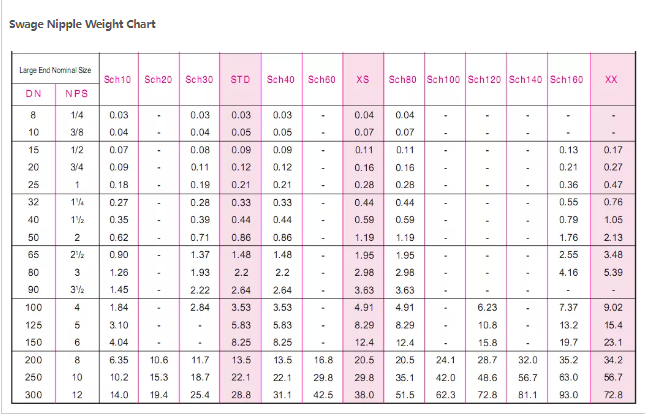Select the Sch160 column header

pos(566,79)
